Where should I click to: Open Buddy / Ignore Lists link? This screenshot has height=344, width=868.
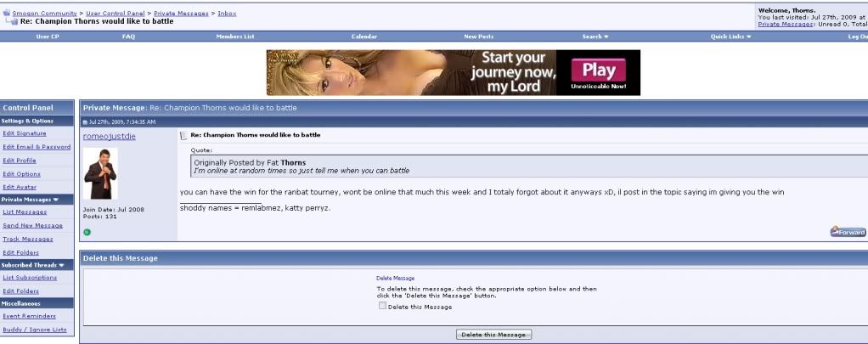[x=35, y=329]
